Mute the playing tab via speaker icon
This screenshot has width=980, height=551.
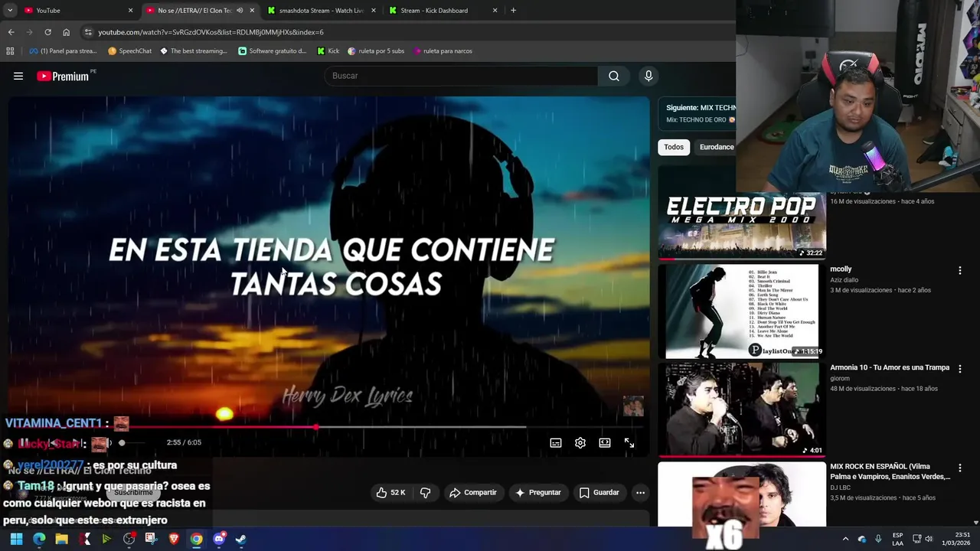(x=240, y=11)
